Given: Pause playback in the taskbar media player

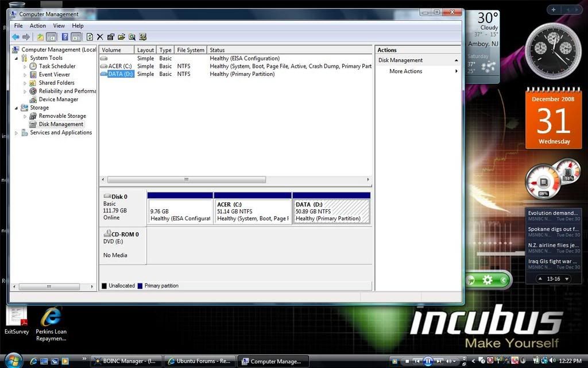Looking at the screenshot, I should 428,361.
